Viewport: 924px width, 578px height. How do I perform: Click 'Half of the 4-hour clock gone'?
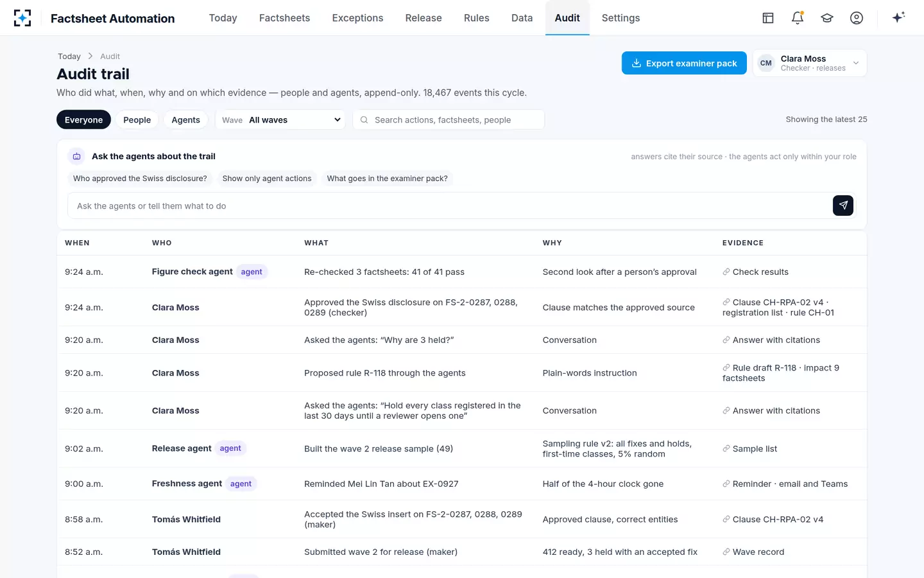[x=603, y=484]
